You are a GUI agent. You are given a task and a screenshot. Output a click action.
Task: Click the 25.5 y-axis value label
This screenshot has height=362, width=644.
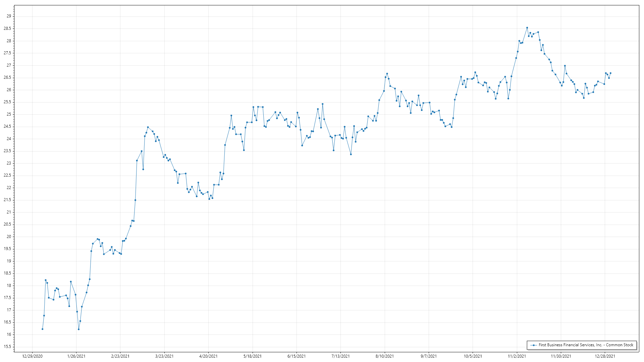coord(7,102)
